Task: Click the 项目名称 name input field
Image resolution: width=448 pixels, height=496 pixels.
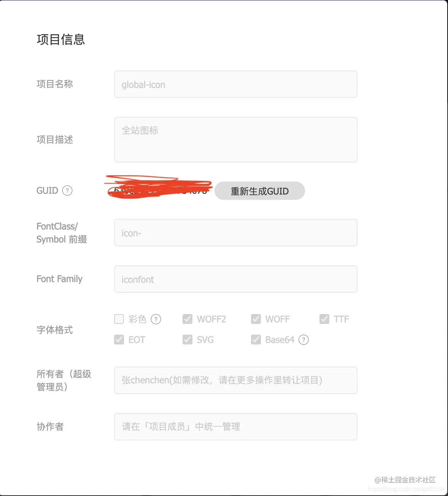Action: pyautogui.click(x=235, y=84)
